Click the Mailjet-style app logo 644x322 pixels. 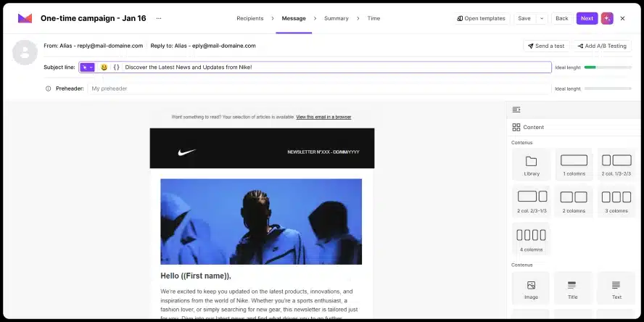(25, 18)
